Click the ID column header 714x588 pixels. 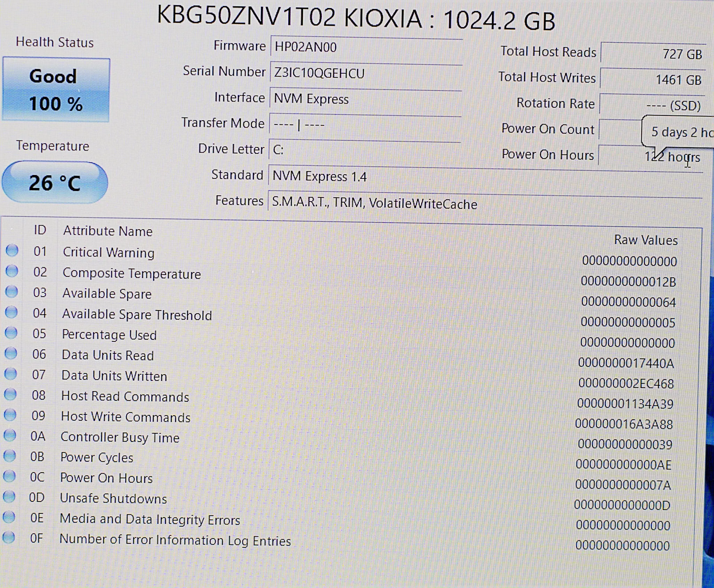pos(40,230)
